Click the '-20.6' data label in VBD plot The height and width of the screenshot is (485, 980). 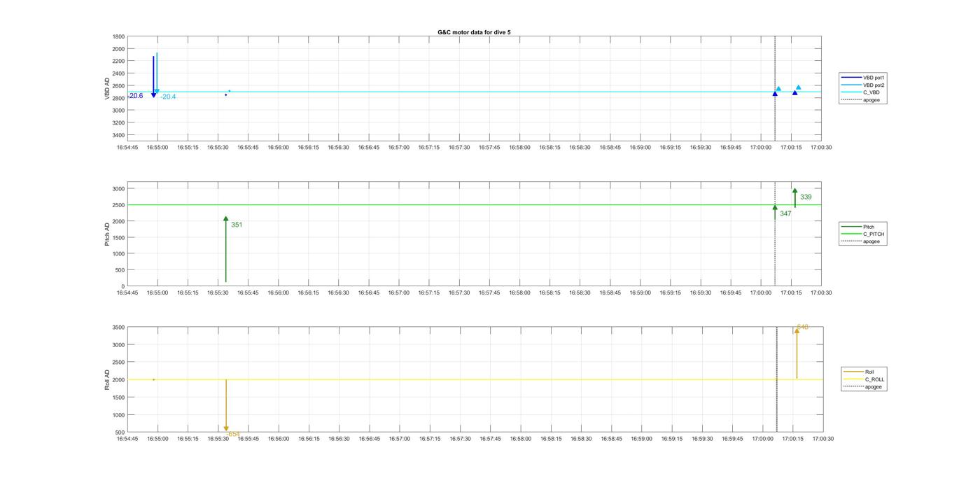tap(135, 96)
